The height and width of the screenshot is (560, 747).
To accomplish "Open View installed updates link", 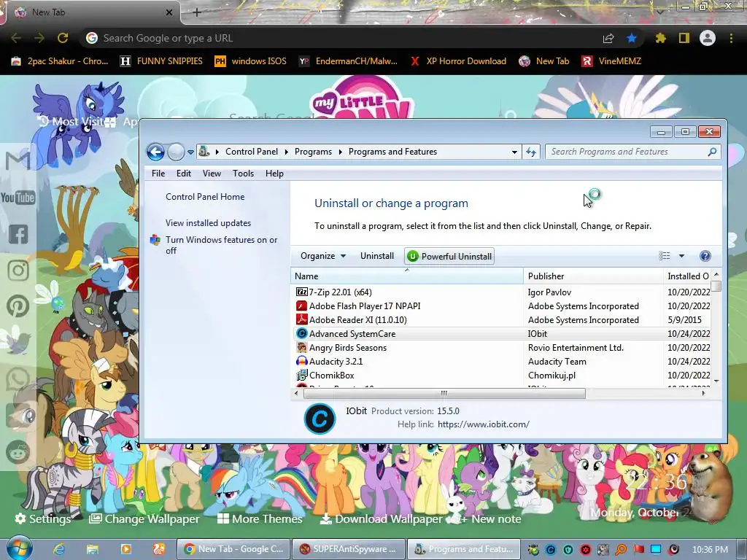I will pos(208,223).
